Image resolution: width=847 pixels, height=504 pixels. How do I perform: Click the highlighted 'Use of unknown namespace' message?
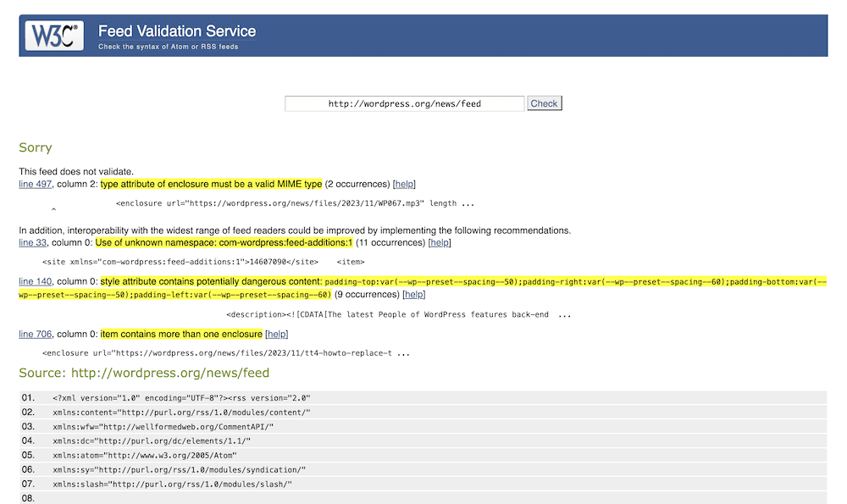click(224, 242)
